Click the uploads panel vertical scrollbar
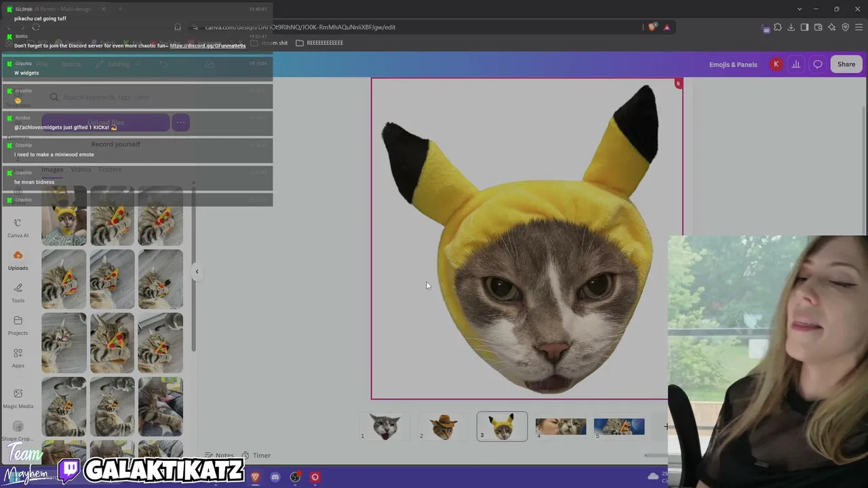This screenshot has width=868, height=488. tap(193, 268)
